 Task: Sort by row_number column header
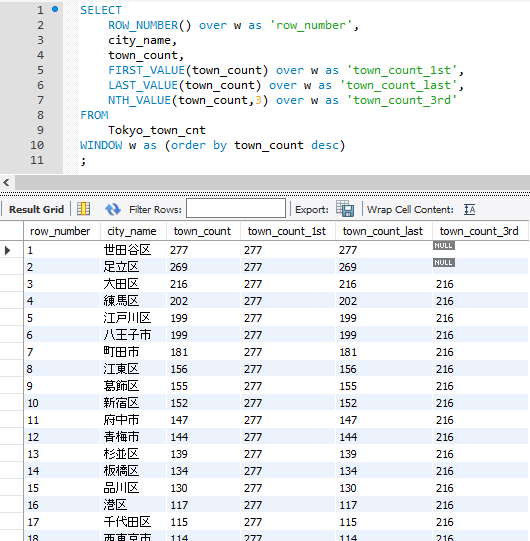click(x=60, y=231)
